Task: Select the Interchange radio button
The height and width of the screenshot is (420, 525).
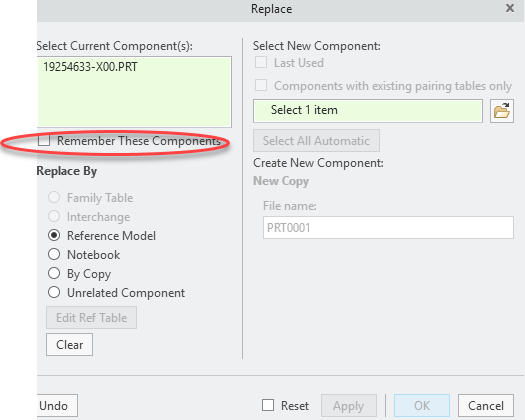Action: (54, 216)
